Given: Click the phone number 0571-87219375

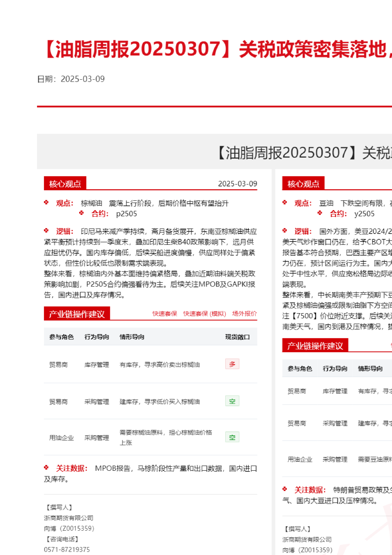Looking at the screenshot, I should (x=67, y=549).
